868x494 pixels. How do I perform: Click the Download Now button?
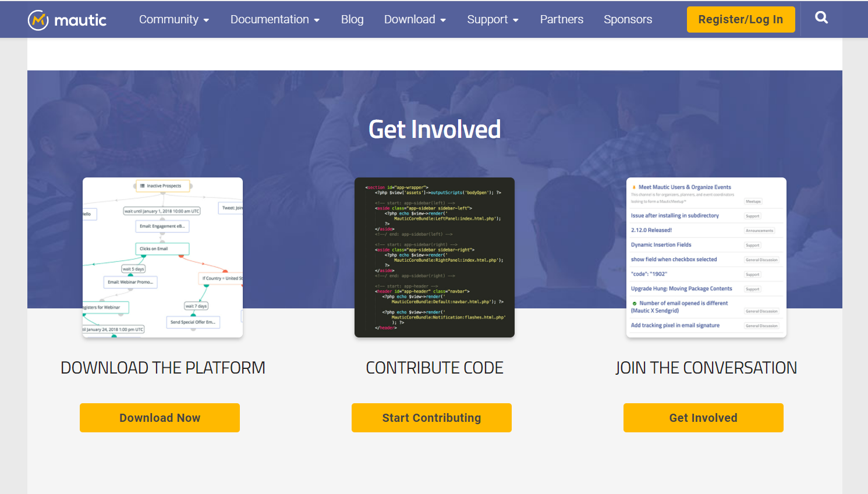tap(160, 418)
